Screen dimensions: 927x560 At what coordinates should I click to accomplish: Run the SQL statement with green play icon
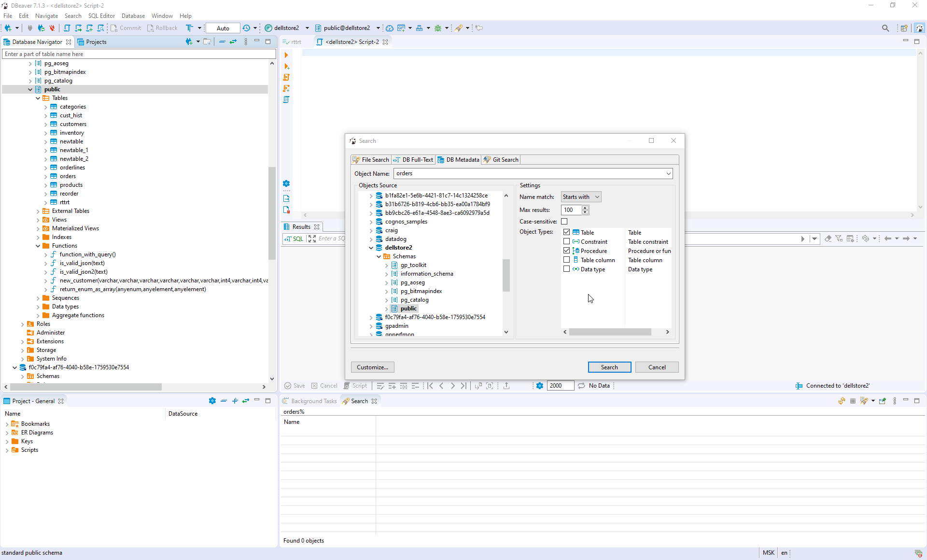coord(287,55)
